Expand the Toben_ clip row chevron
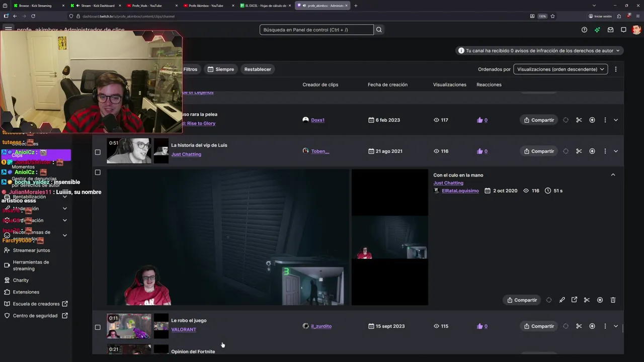This screenshot has height=362, width=644. [615, 151]
